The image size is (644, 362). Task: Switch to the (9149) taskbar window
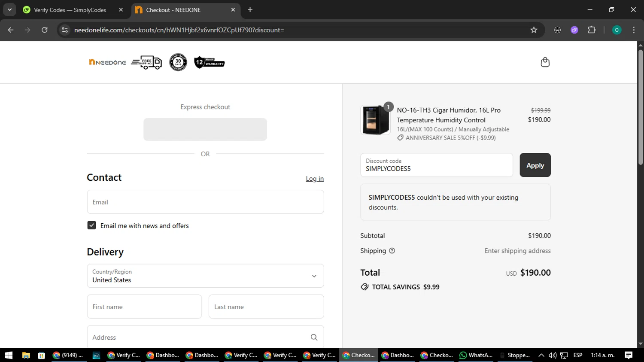point(68,355)
